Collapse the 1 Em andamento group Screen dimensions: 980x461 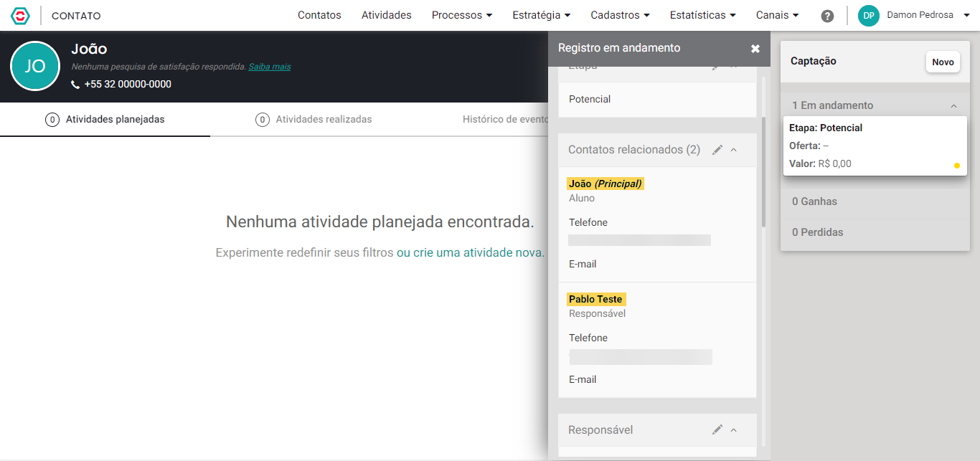(953, 106)
